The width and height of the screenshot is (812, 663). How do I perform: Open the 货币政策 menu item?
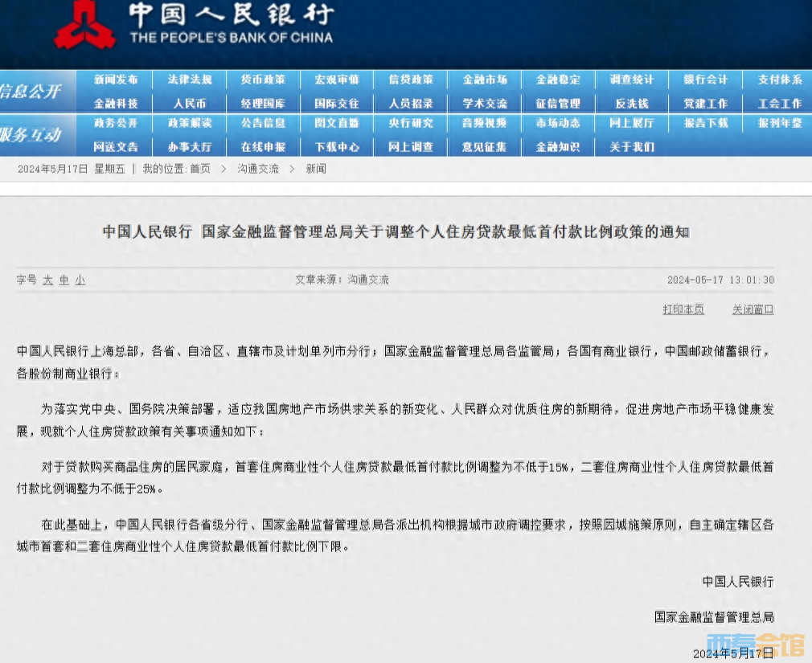[263, 80]
